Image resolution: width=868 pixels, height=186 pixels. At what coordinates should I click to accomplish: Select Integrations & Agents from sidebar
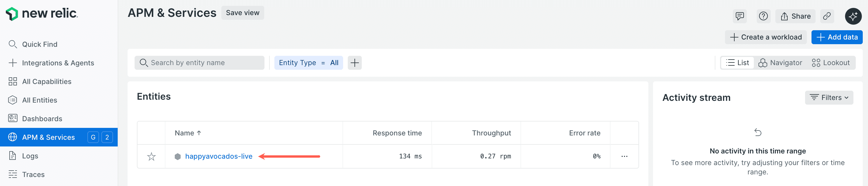point(58,62)
